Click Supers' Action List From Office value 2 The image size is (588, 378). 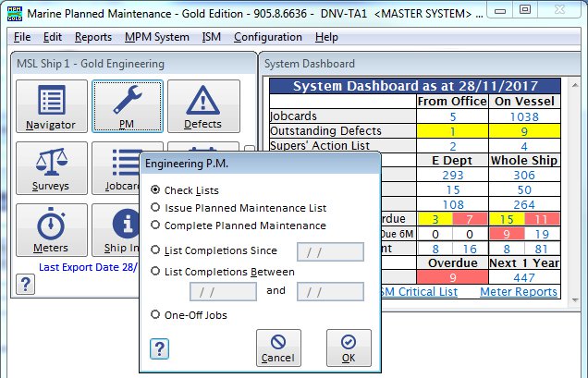coord(453,146)
